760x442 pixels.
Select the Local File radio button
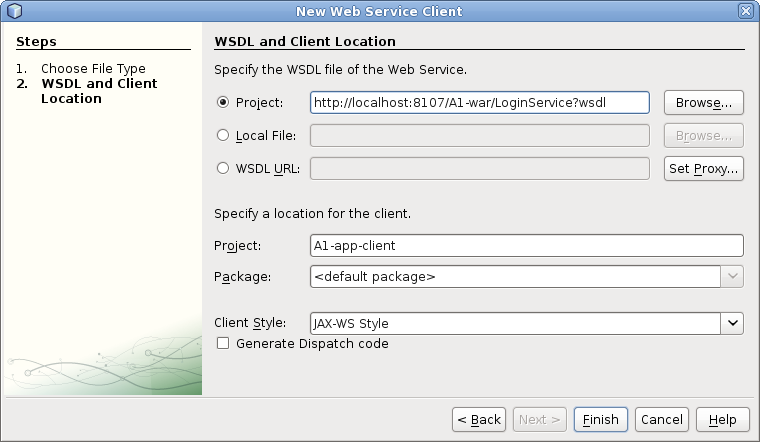[x=223, y=135]
